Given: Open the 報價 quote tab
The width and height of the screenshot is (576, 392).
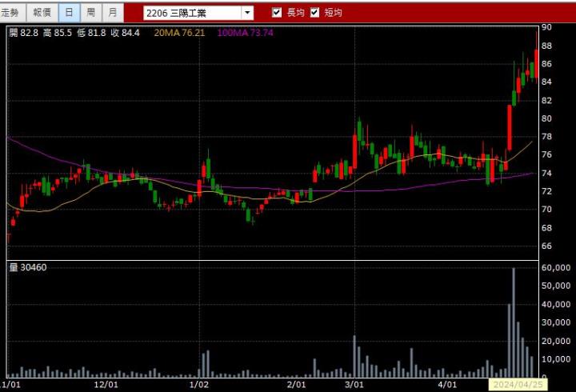Looking at the screenshot, I should point(41,12).
